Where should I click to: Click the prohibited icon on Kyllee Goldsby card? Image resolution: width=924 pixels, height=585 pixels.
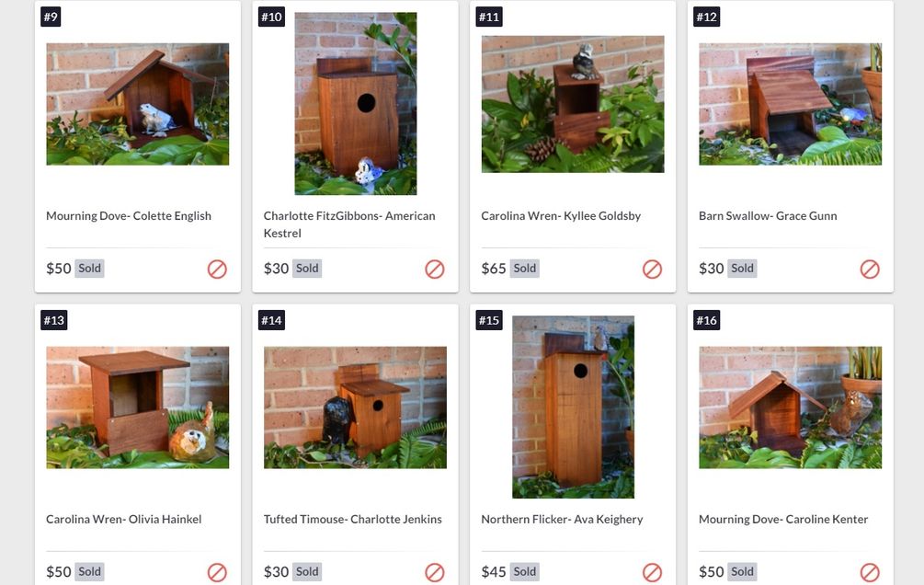[652, 269]
